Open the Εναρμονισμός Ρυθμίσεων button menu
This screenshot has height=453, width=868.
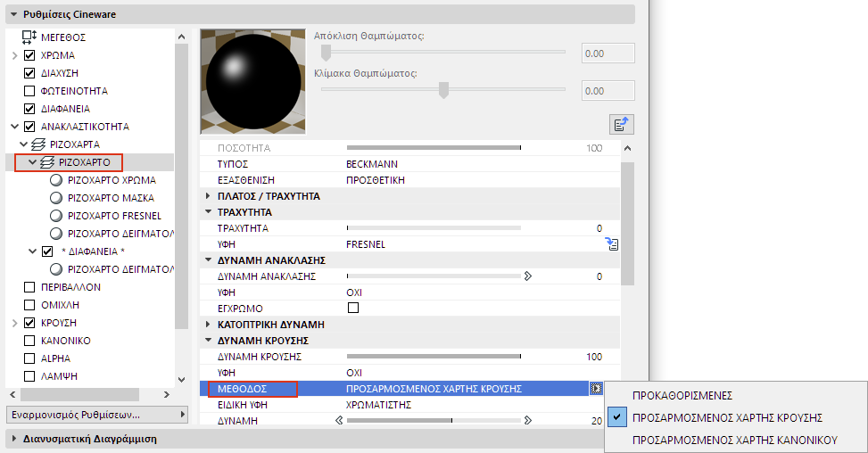click(x=97, y=415)
